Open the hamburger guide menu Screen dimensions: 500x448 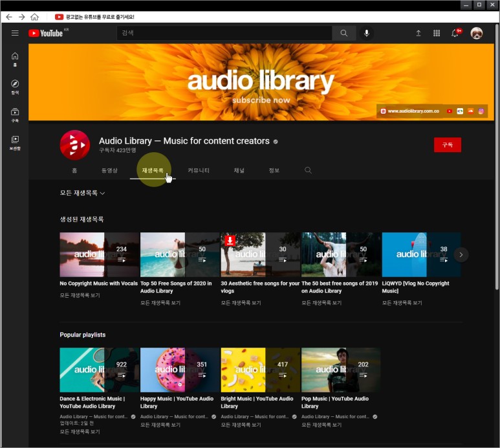point(15,33)
